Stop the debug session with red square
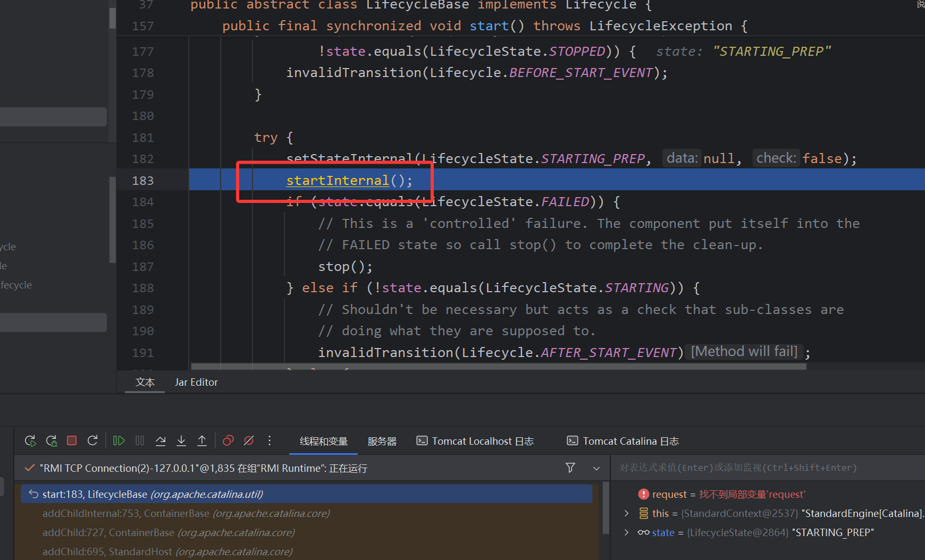925x560 pixels. pos(72,440)
